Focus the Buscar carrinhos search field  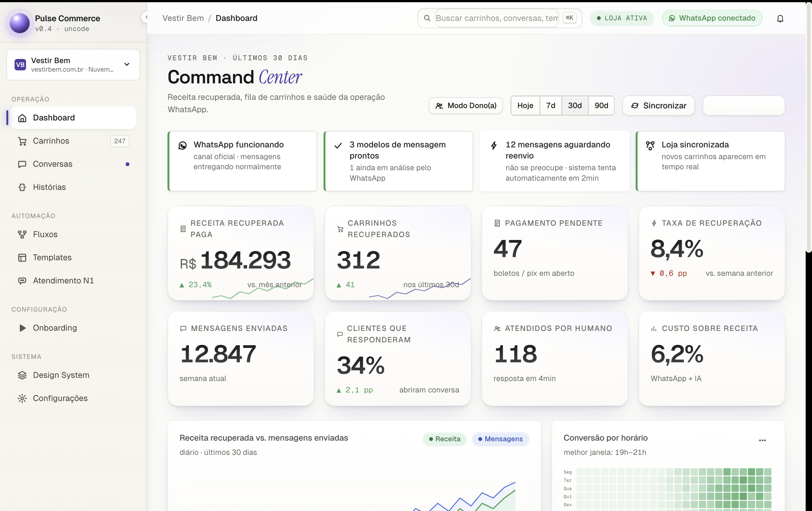coord(497,18)
